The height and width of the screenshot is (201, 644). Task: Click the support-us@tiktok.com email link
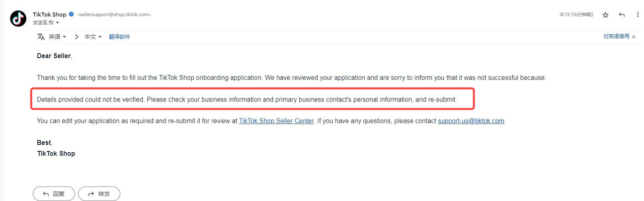[471, 121]
